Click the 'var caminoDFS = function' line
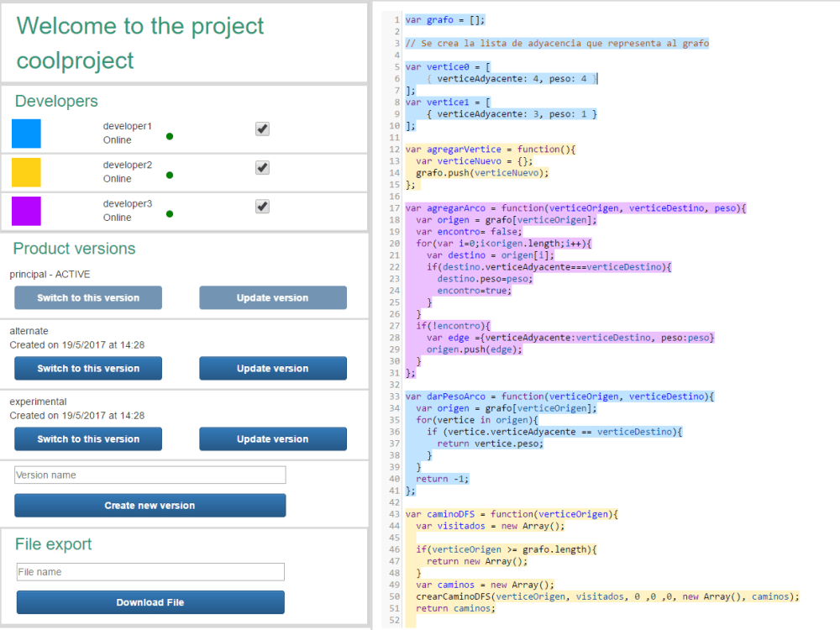 [512, 514]
